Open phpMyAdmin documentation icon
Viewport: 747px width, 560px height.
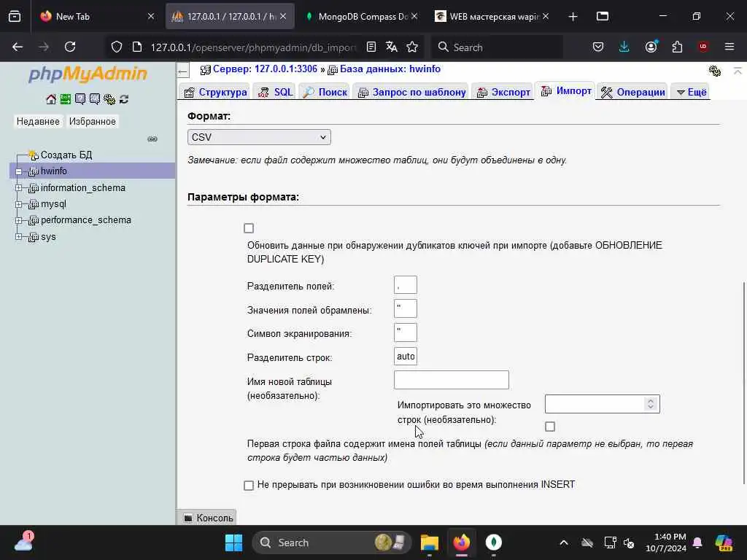click(x=80, y=99)
